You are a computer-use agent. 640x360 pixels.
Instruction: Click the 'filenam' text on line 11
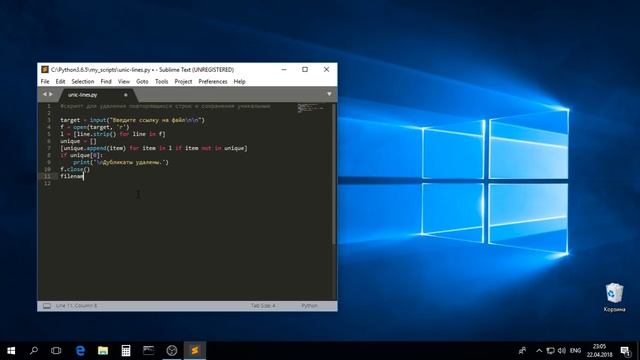72,176
